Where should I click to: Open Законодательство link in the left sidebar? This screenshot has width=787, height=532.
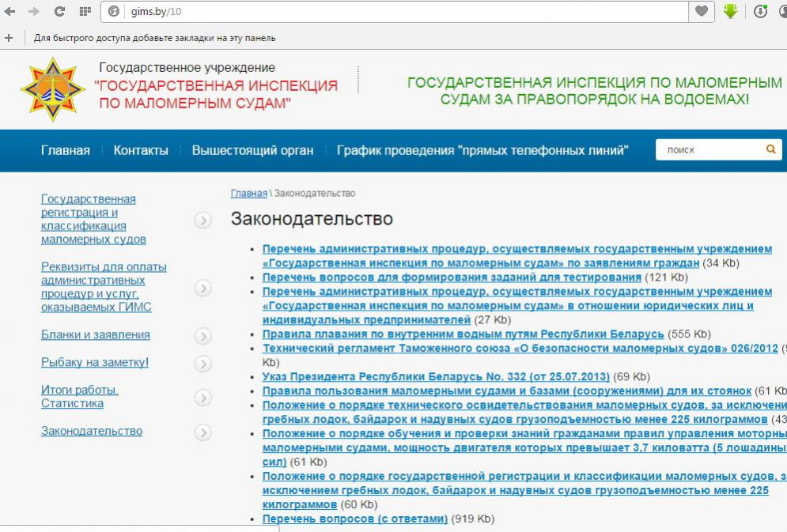point(92,431)
